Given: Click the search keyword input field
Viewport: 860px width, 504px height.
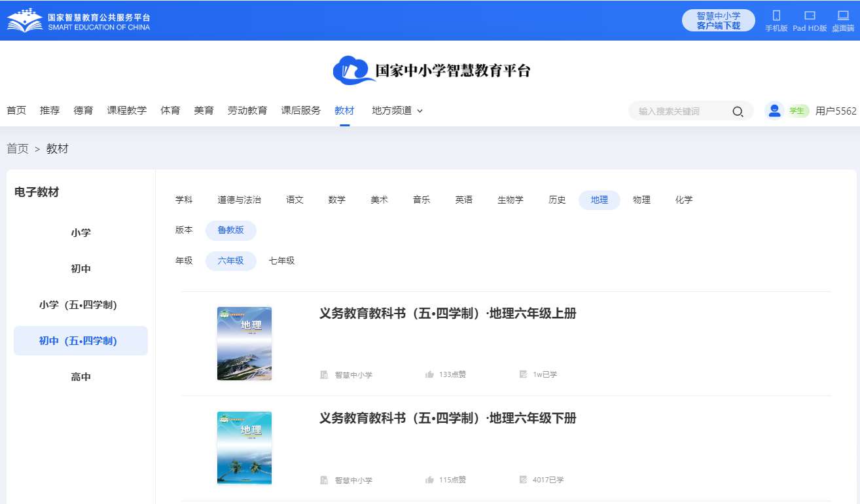Looking at the screenshot, I should [681, 111].
